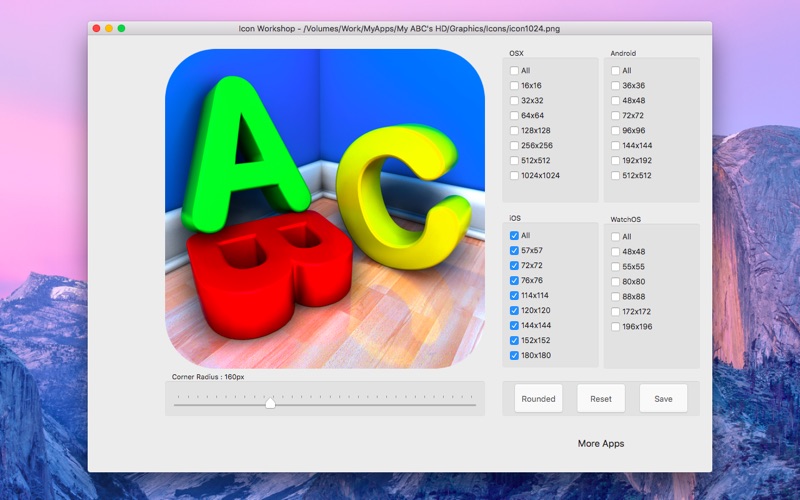
Task: Disable iOS 180x180 icon size
Action: tap(514, 356)
